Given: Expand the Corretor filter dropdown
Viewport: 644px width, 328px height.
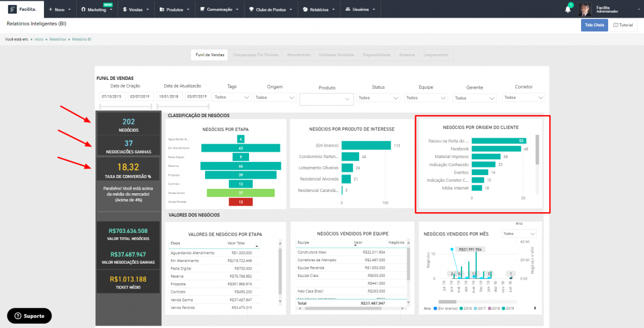Looking at the screenshot, I should point(523,98).
